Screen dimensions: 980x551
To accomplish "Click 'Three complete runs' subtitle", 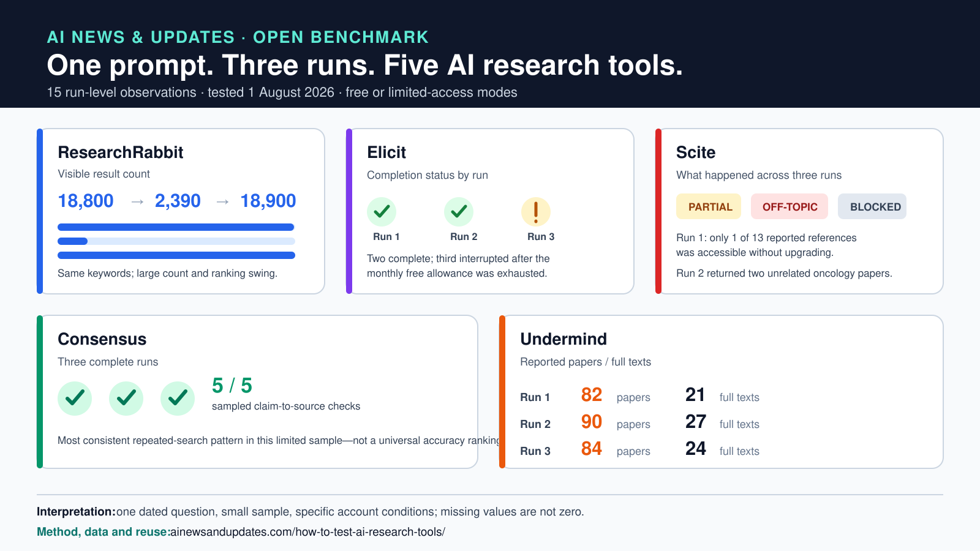I will (108, 362).
